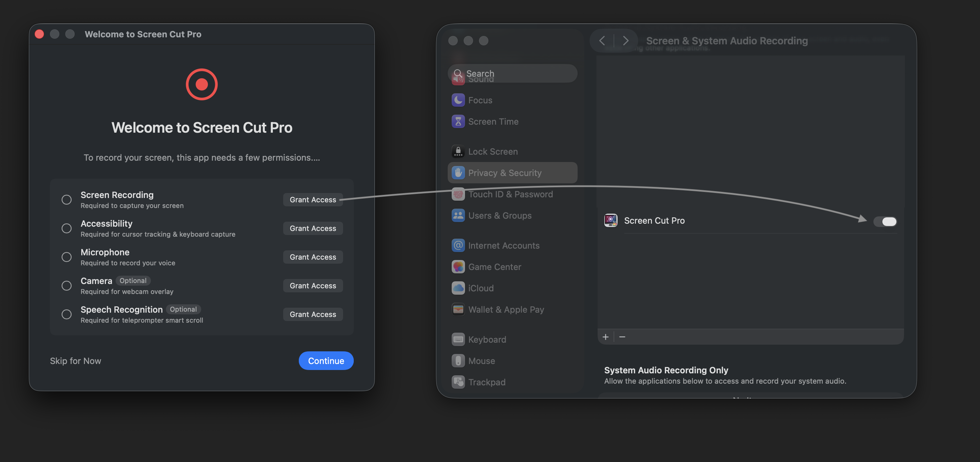This screenshot has width=980, height=462.
Task: Open Mouse settings
Action: click(512, 361)
